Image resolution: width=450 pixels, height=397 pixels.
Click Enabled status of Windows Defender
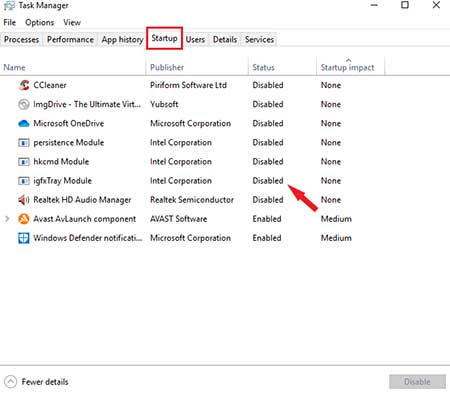(267, 238)
